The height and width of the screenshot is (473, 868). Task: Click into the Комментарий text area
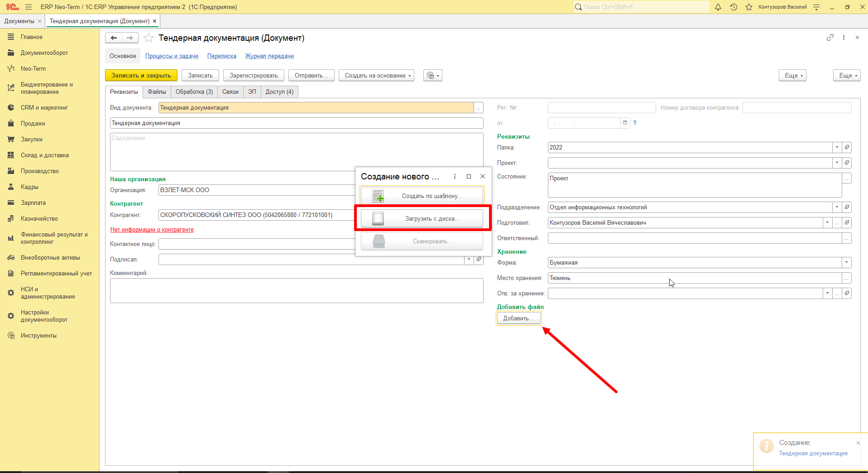[297, 290]
